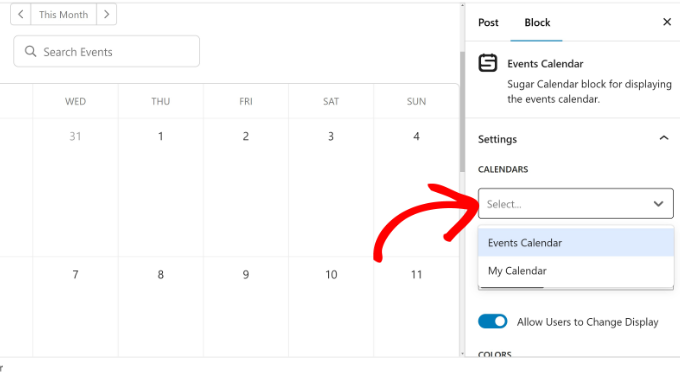Click the editor canvas vertical scrollbar
The image size is (680, 374).
(x=462, y=112)
